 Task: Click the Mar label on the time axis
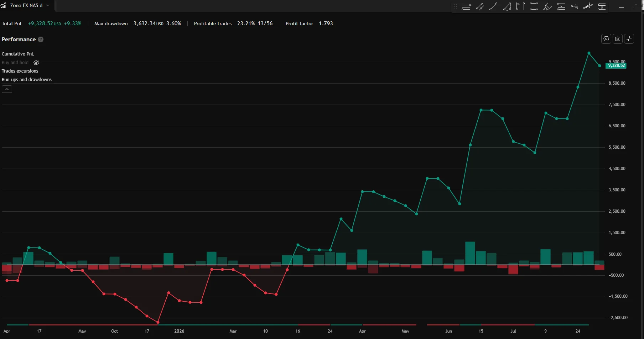coord(233,331)
